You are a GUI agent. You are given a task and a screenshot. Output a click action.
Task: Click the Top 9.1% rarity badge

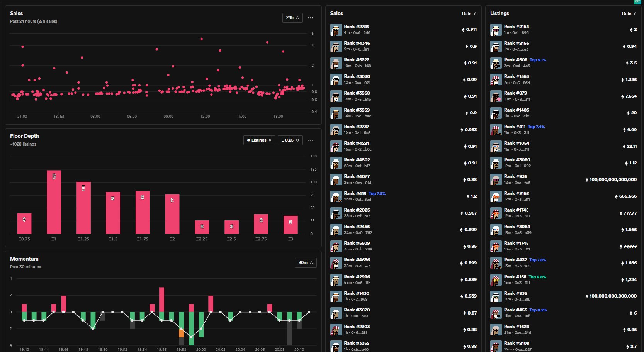click(538, 60)
